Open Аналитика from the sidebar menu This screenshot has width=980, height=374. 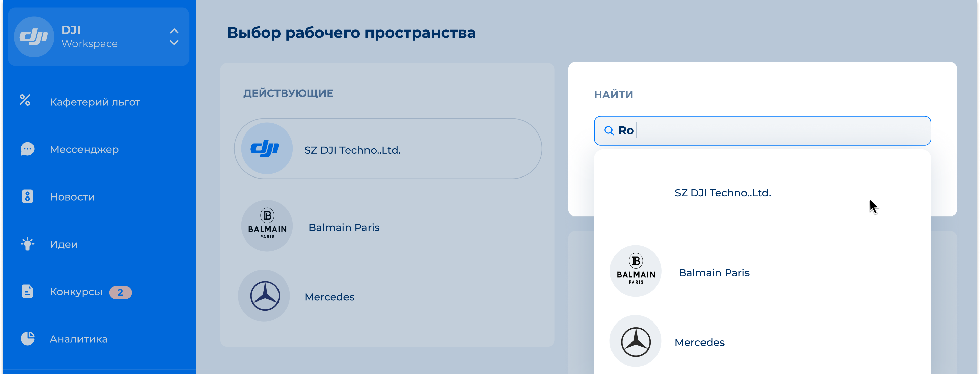(79, 339)
